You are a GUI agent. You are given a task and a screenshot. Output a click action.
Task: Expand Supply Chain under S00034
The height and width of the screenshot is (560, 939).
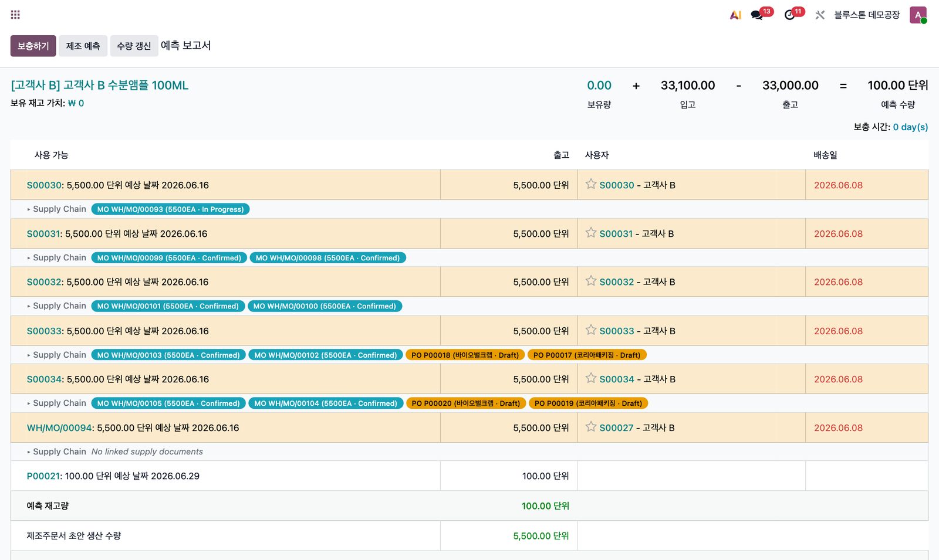pyautogui.click(x=56, y=403)
